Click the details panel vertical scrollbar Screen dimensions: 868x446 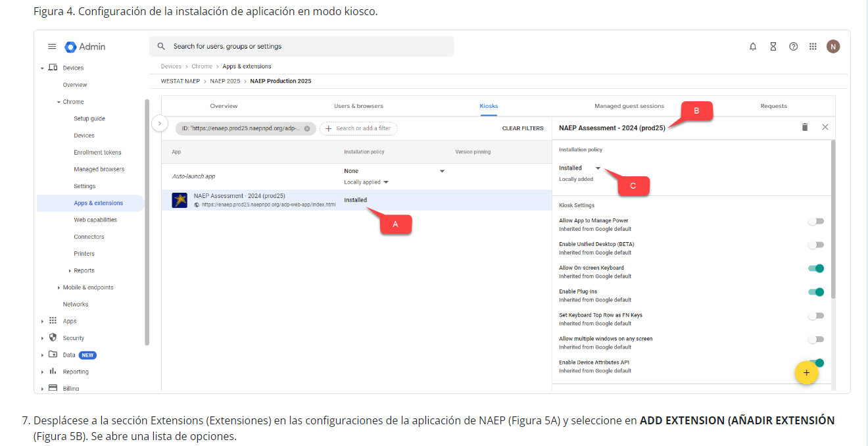pos(833,218)
